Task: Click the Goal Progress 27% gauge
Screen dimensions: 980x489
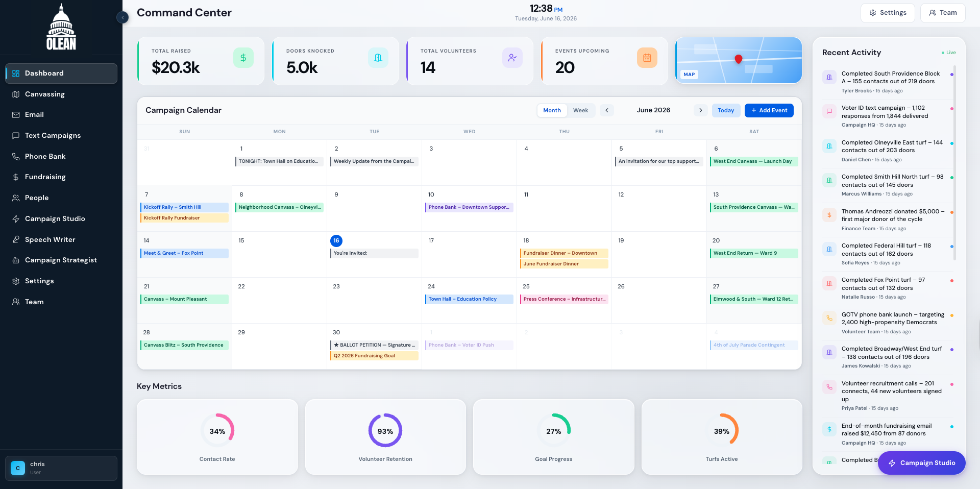Action: click(554, 431)
